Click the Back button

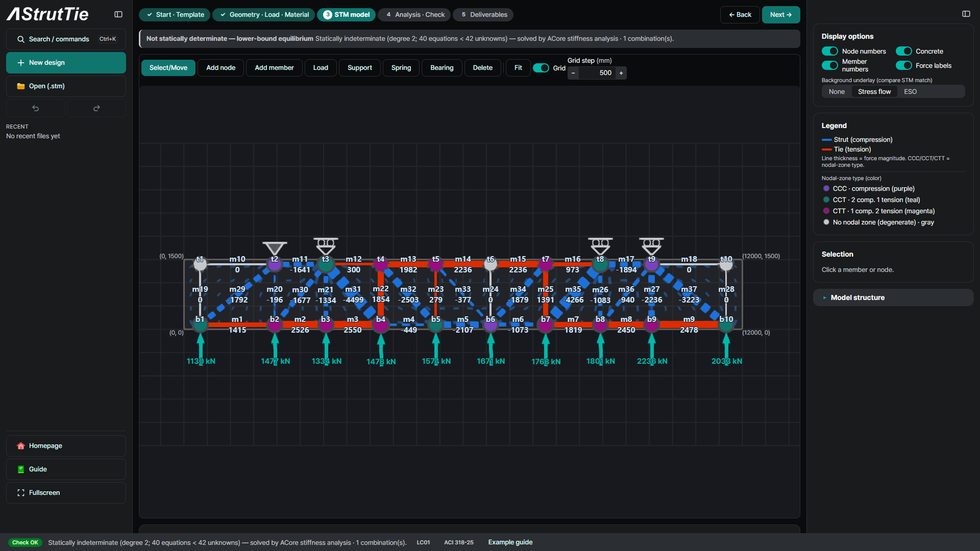click(x=740, y=15)
